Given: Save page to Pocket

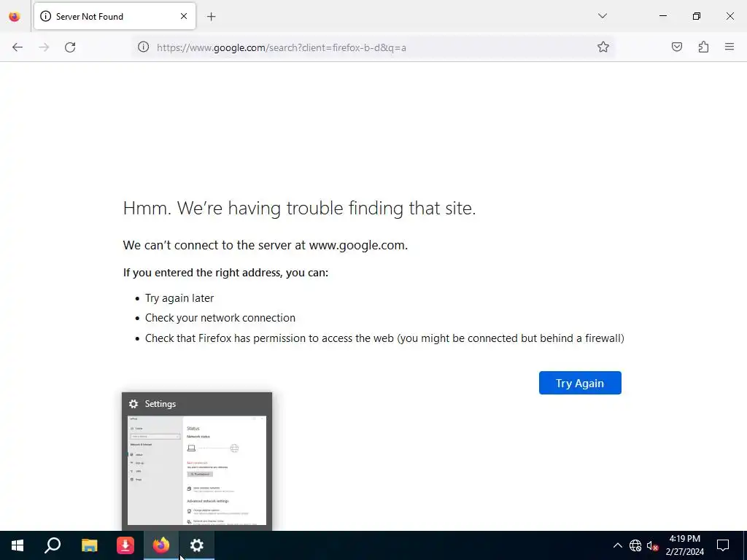Looking at the screenshot, I should [677, 47].
